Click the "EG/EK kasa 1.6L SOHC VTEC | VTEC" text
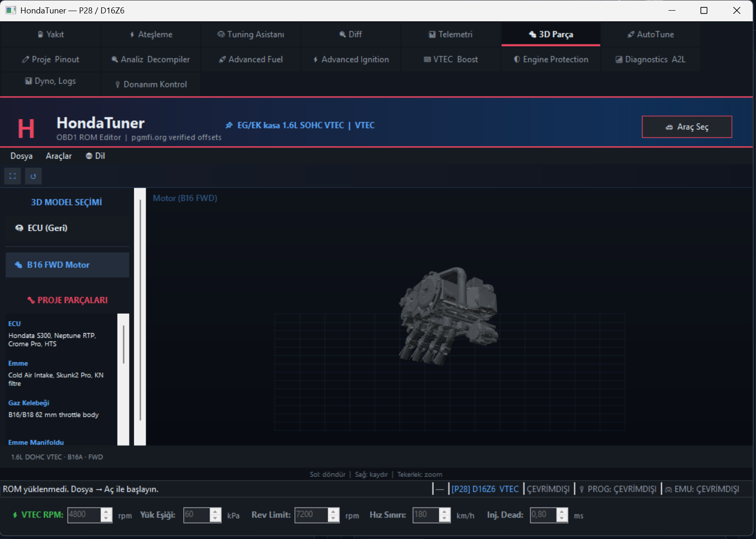Image resolution: width=756 pixels, height=539 pixels. click(x=306, y=125)
